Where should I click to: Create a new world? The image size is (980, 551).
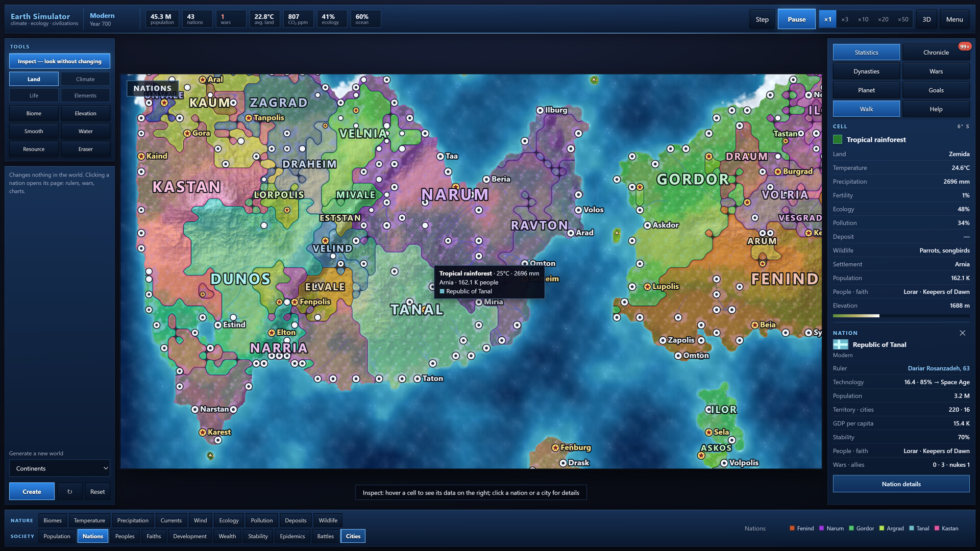pyautogui.click(x=32, y=492)
